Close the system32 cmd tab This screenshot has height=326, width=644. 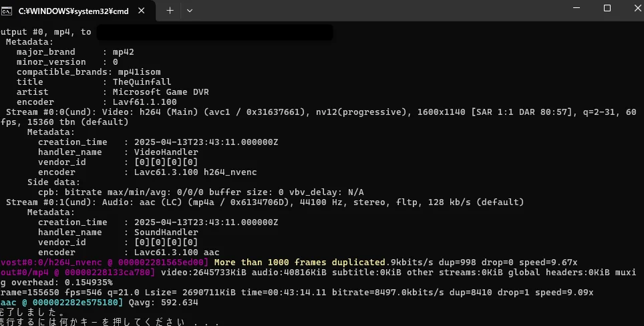coord(142,11)
